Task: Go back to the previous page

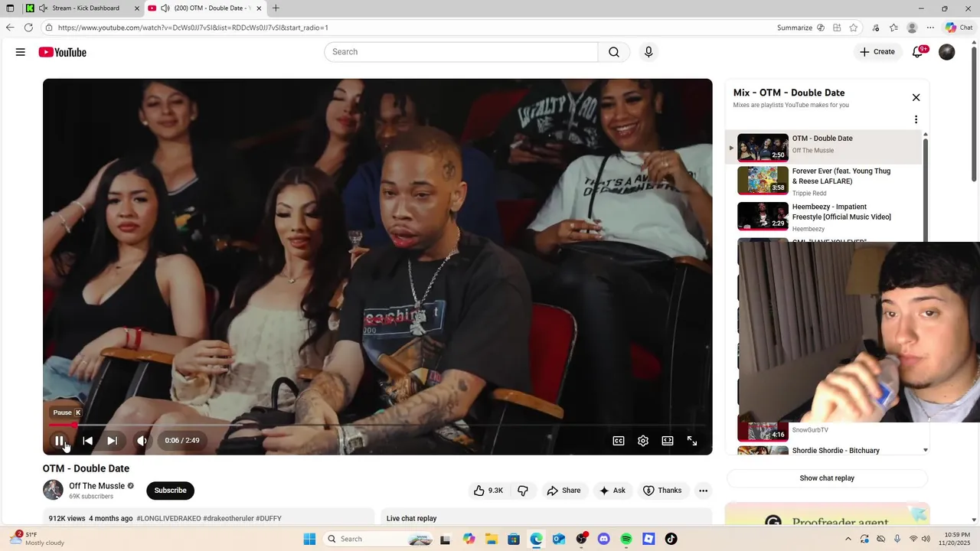Action: [x=10, y=28]
